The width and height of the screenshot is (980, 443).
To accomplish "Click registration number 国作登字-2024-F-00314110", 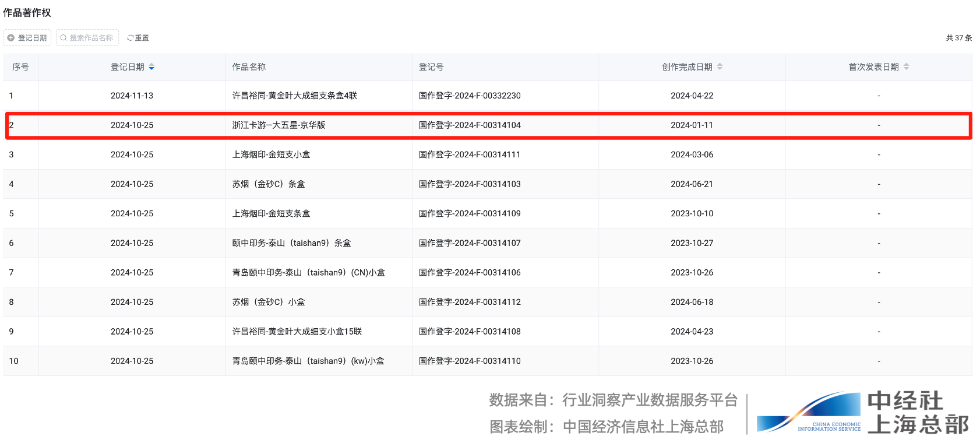I will point(470,361).
